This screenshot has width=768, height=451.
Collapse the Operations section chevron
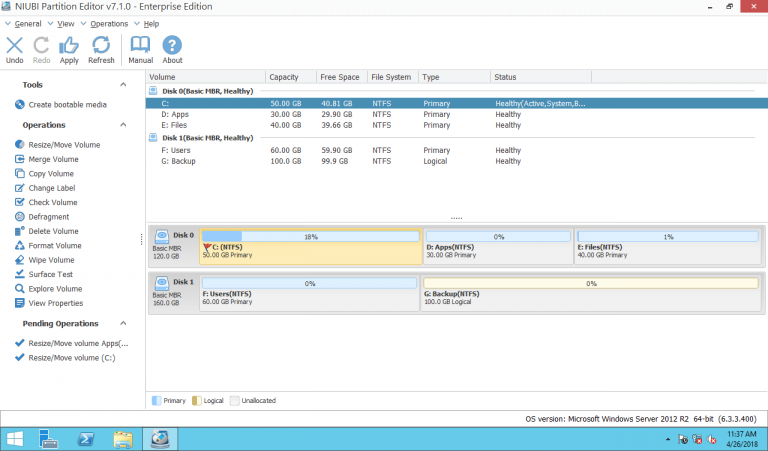(x=123, y=125)
